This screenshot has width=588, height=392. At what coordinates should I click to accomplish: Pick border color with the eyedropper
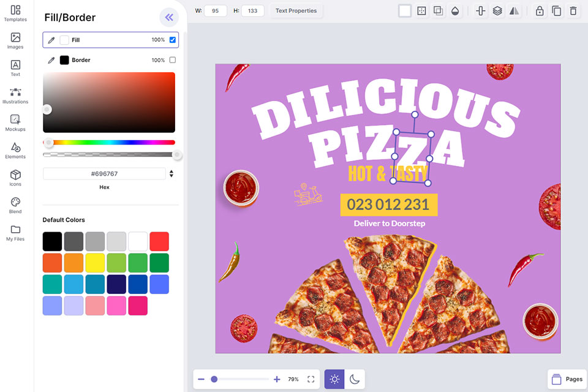51,60
